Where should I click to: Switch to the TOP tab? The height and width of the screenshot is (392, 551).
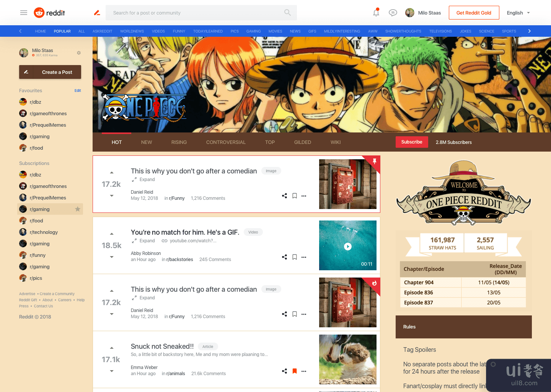tap(270, 142)
